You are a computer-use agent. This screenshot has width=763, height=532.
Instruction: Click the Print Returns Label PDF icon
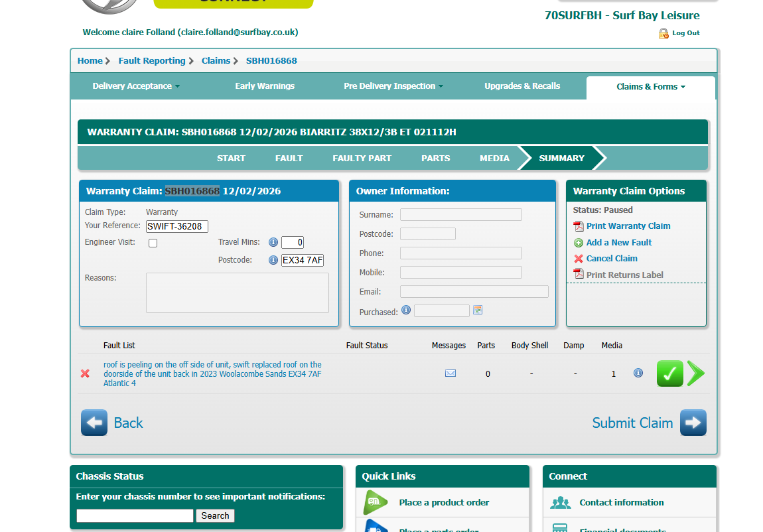coord(579,274)
